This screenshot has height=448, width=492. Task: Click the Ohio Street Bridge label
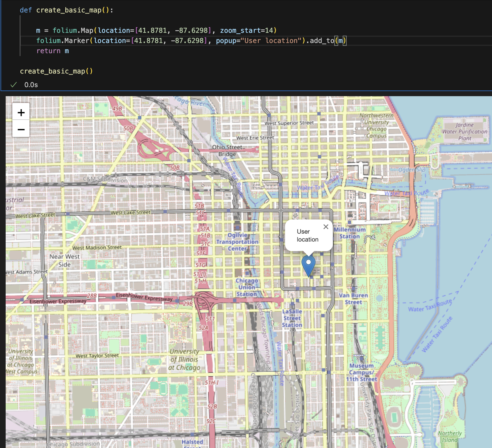227,150
